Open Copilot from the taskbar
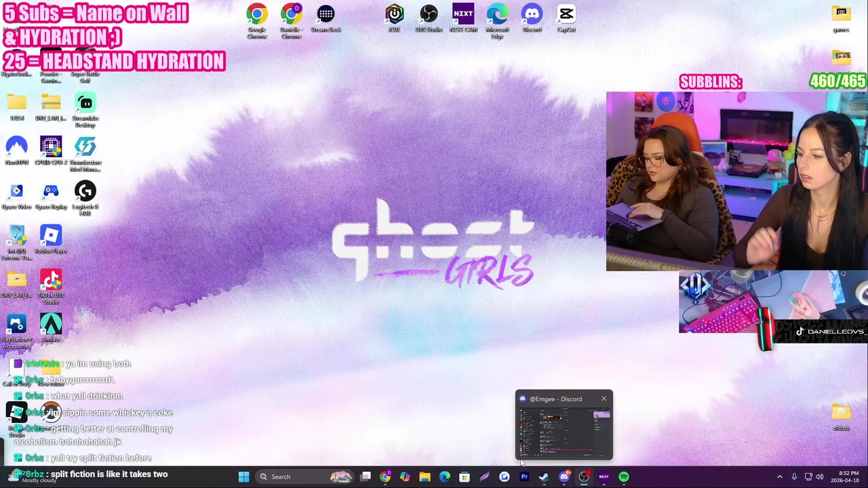 point(405,476)
